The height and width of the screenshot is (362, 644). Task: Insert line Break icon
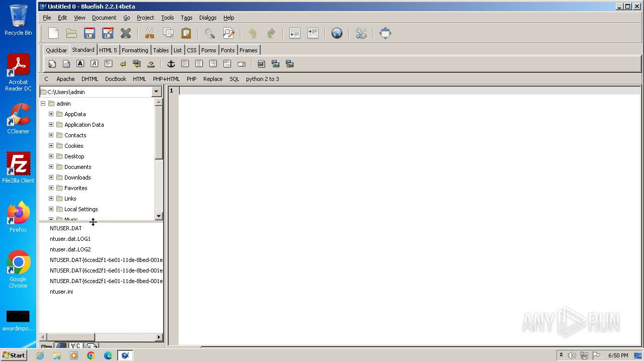click(x=122, y=64)
